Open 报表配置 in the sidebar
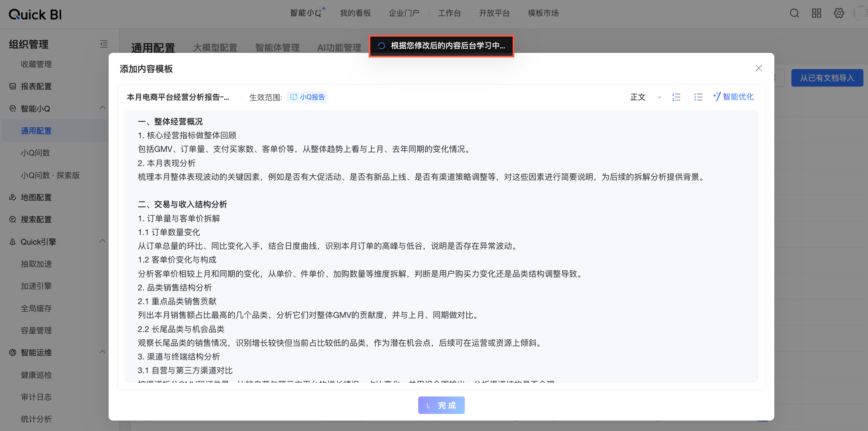Image resolution: width=868 pixels, height=431 pixels. point(36,86)
